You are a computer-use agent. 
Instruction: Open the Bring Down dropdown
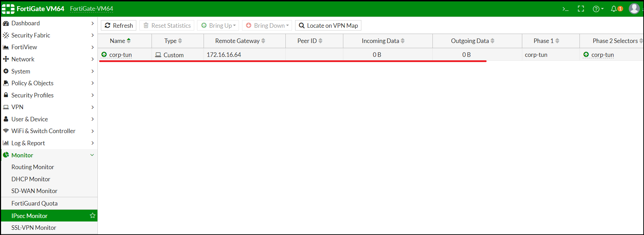coord(267,25)
